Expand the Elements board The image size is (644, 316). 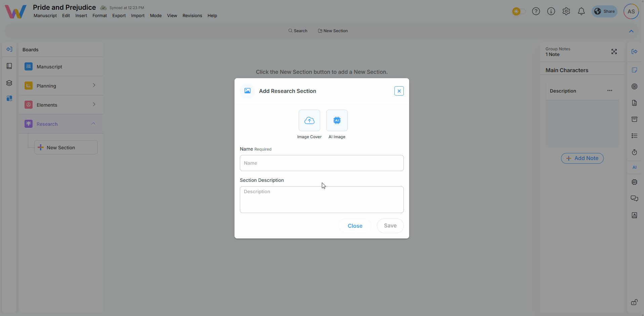tap(94, 105)
